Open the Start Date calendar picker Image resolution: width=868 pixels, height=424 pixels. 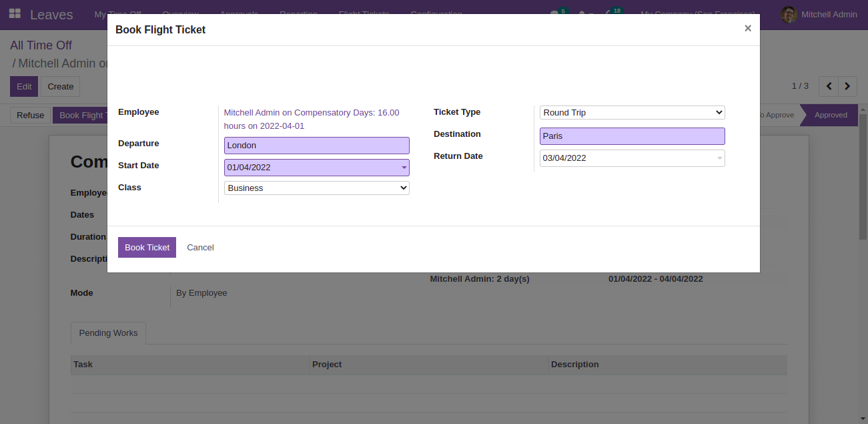tap(403, 167)
